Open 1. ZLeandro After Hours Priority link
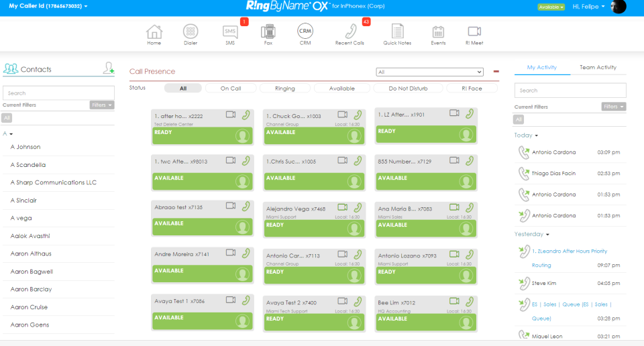Screen dimensions: 644x346 coord(570,257)
